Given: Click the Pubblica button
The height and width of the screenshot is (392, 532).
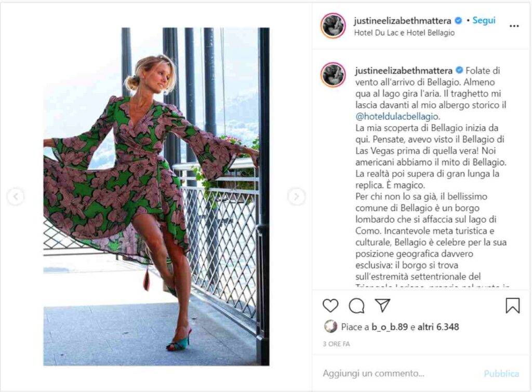Looking at the screenshot, I should tap(501, 374).
